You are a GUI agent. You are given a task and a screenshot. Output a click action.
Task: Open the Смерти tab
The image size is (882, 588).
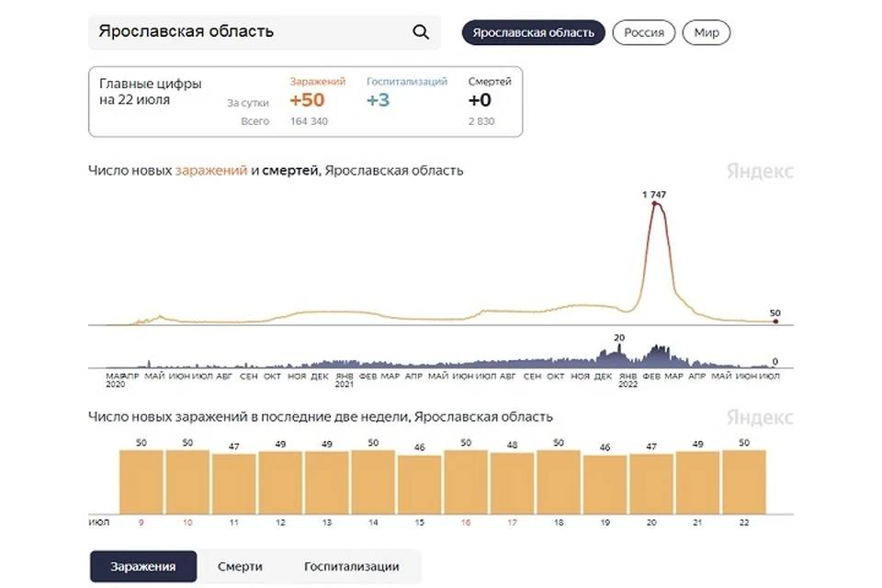[240, 566]
